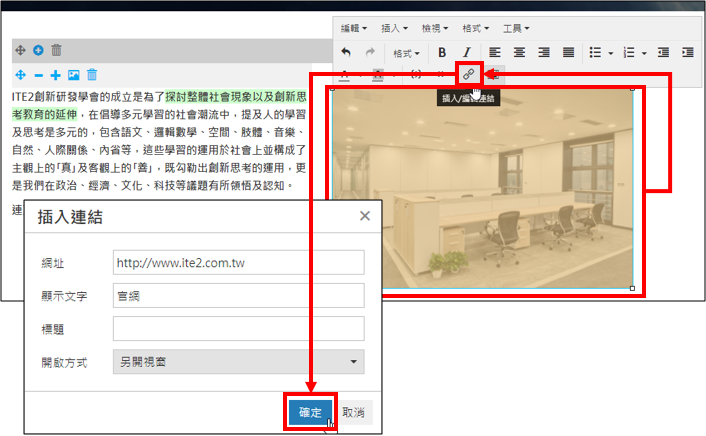Click the background color icon
Image resolution: width=706 pixels, height=436 pixels.
(378, 75)
